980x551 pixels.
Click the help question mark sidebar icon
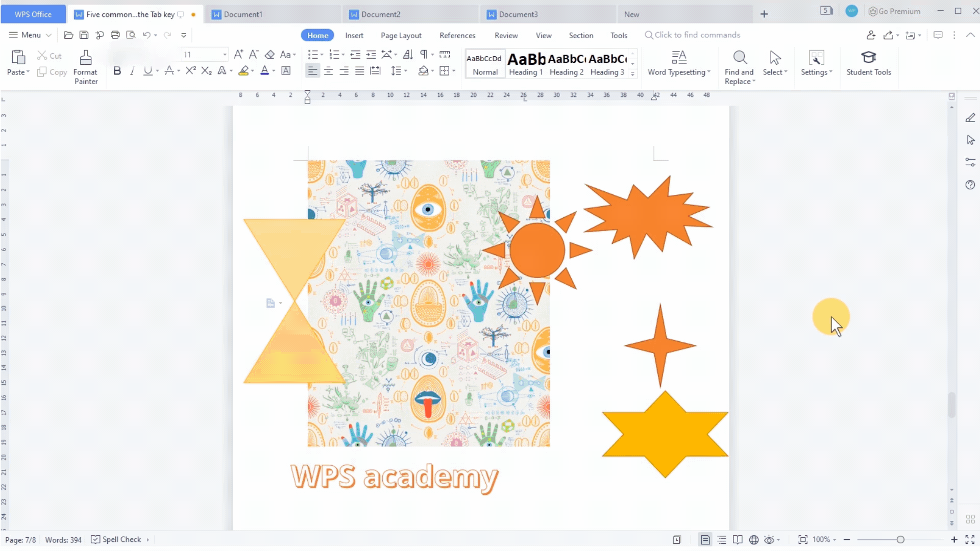(x=970, y=185)
